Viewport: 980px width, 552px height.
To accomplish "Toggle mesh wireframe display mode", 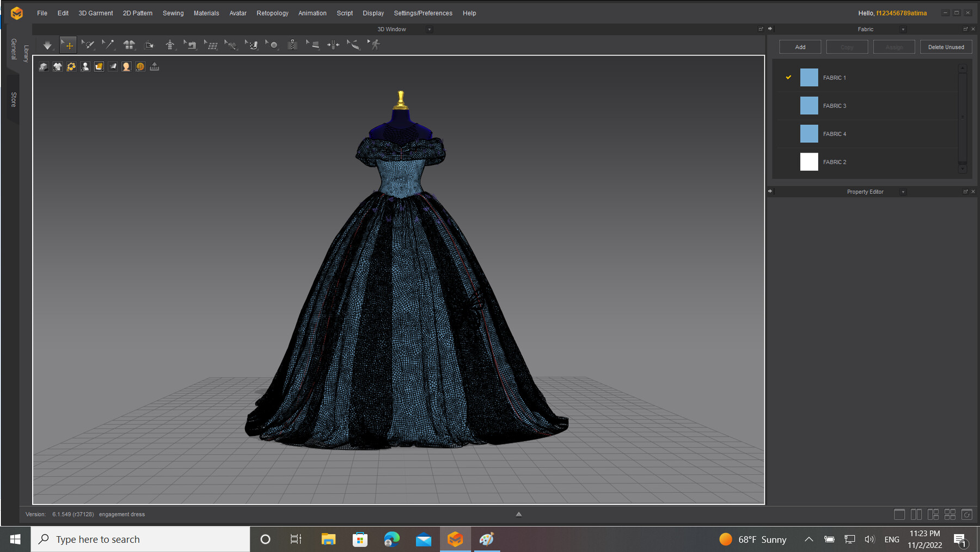I will coord(100,66).
